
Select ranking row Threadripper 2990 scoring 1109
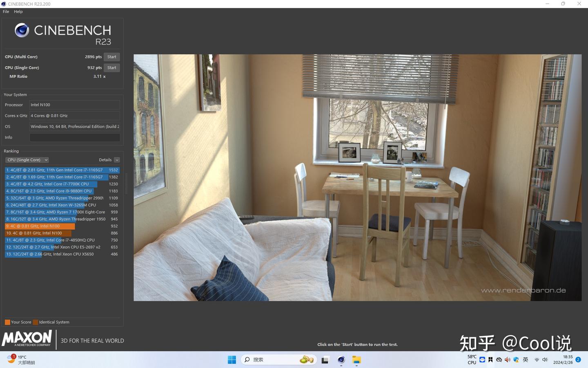tap(62, 198)
